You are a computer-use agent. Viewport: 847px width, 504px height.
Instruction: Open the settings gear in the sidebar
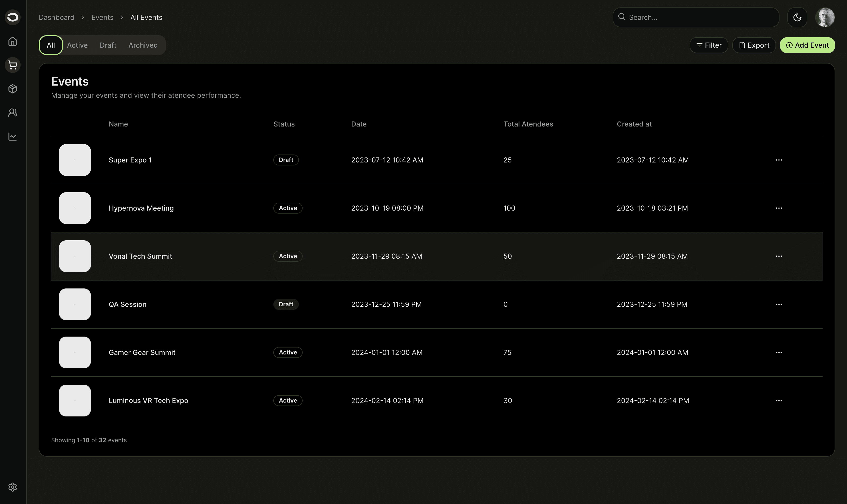[x=13, y=487]
